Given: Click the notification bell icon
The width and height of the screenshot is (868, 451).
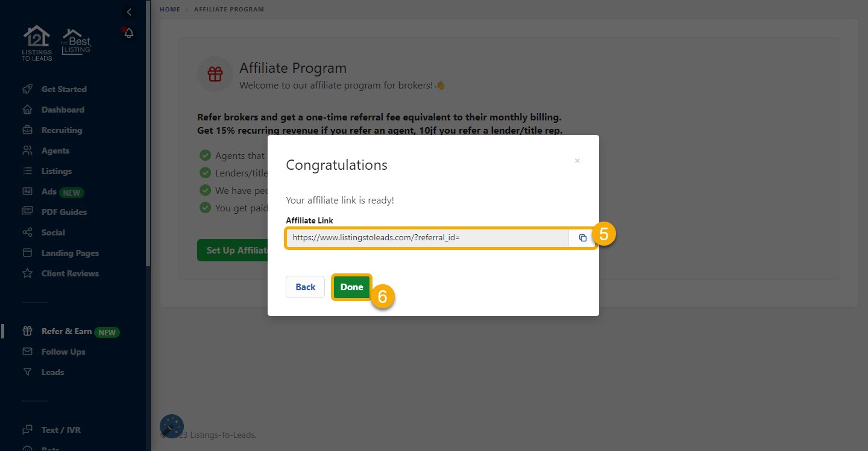Looking at the screenshot, I should [129, 33].
